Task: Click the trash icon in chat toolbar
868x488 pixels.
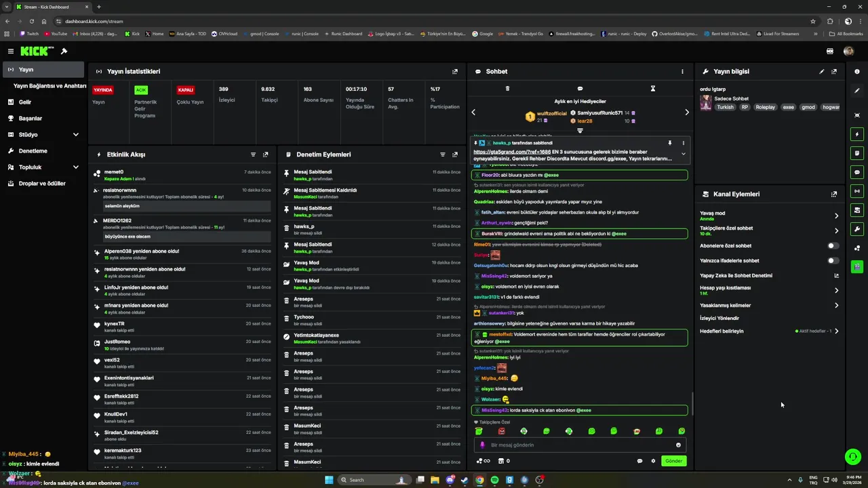Action: pyautogui.click(x=507, y=89)
